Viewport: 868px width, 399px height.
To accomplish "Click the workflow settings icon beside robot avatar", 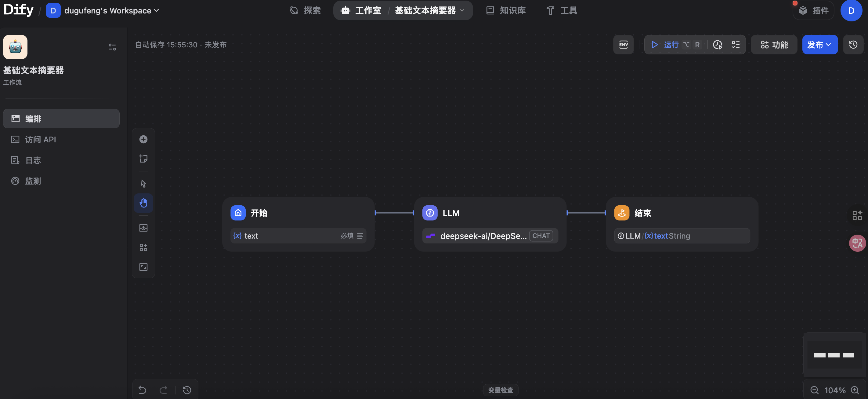I will coord(112,46).
